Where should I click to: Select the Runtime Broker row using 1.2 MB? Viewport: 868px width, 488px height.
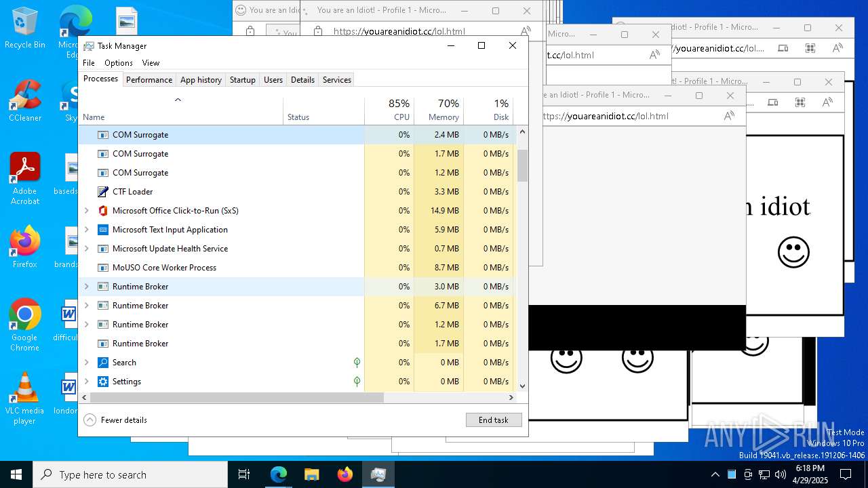pos(298,325)
